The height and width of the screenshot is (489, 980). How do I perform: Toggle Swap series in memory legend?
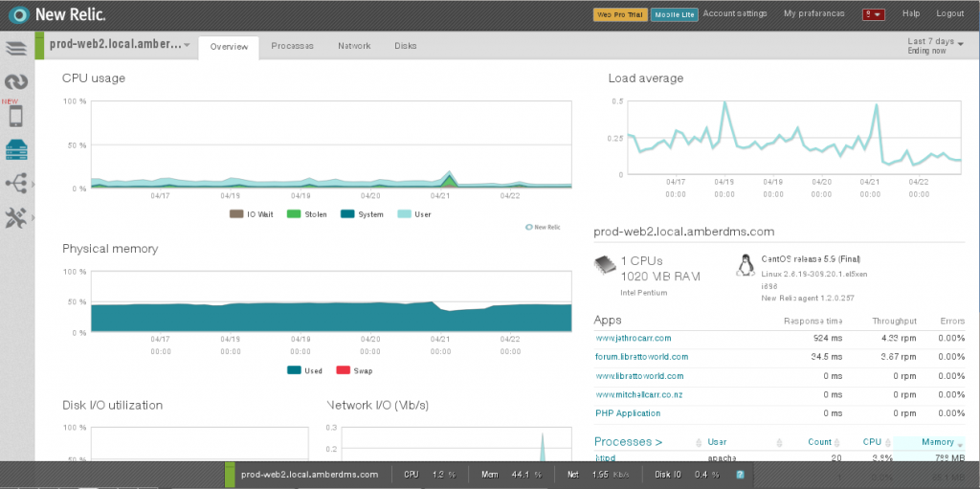pos(354,370)
